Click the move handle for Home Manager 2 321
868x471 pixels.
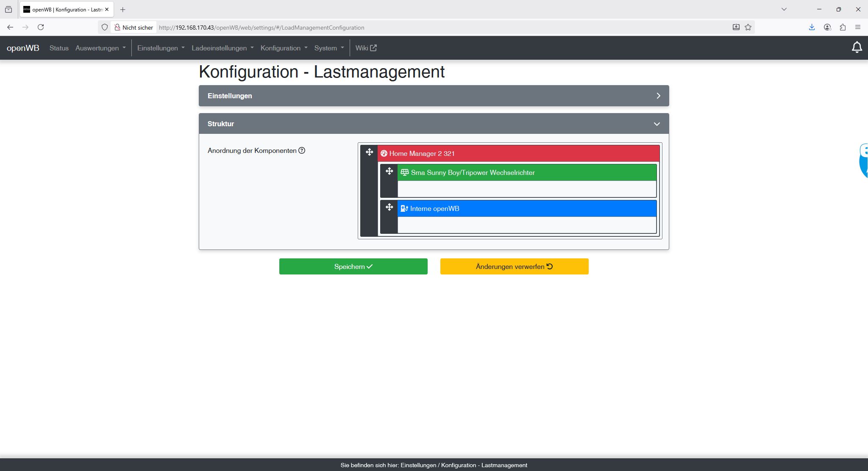click(x=369, y=152)
